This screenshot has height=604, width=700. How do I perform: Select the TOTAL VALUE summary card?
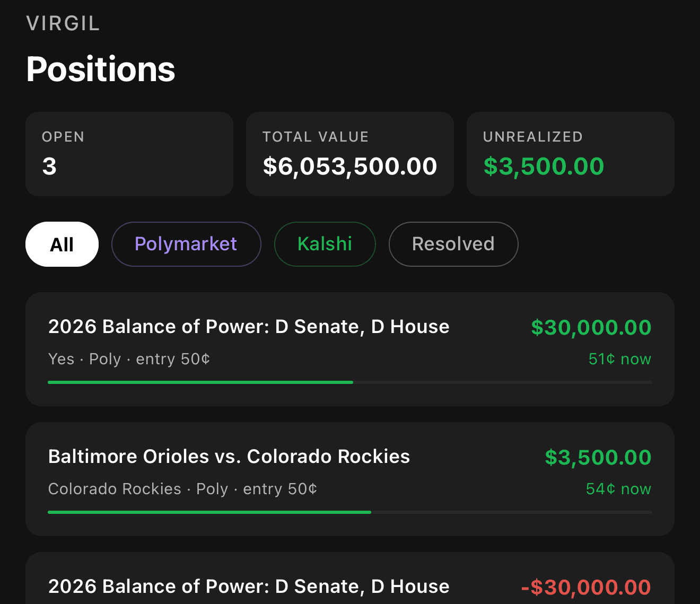[x=350, y=154]
